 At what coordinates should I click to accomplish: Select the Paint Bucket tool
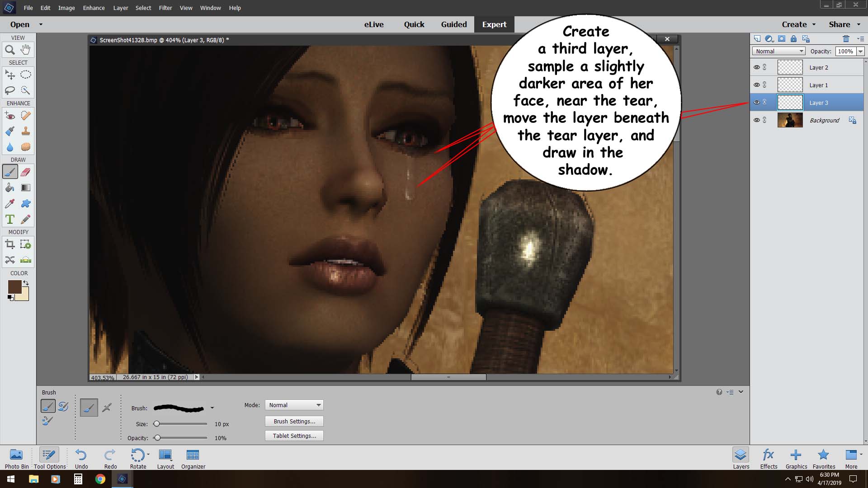click(10, 188)
